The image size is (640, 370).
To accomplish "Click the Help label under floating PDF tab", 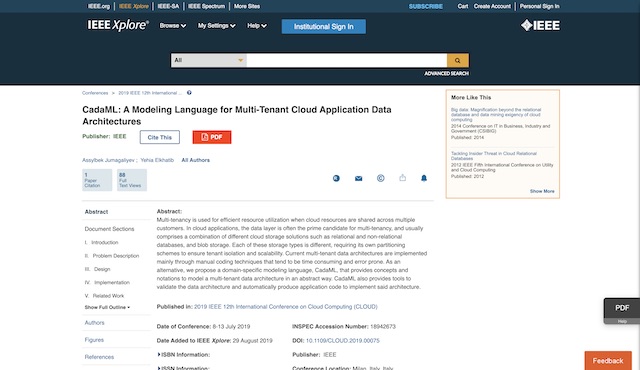I will pos(622,321).
